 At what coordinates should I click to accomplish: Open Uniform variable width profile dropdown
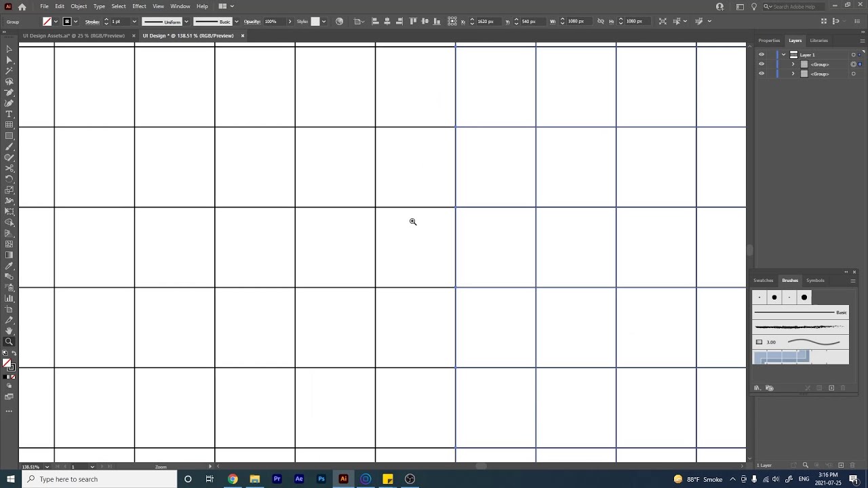186,22
